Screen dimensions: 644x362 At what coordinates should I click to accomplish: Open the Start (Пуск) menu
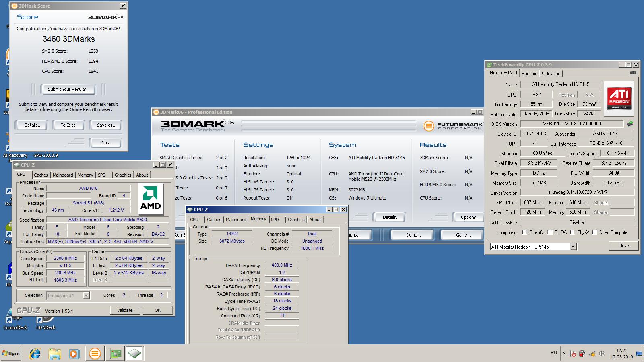11,354
